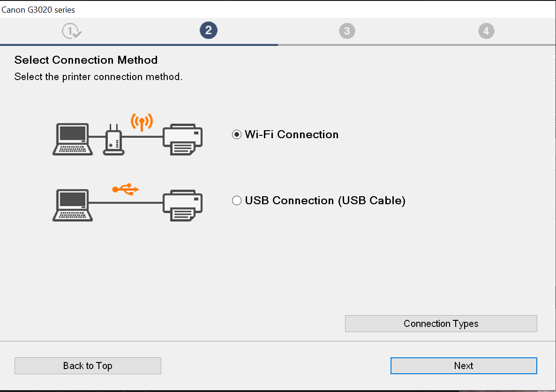556x392 pixels.
Task: Click the printer icon in Wi-Fi diagram
Action: point(183,139)
